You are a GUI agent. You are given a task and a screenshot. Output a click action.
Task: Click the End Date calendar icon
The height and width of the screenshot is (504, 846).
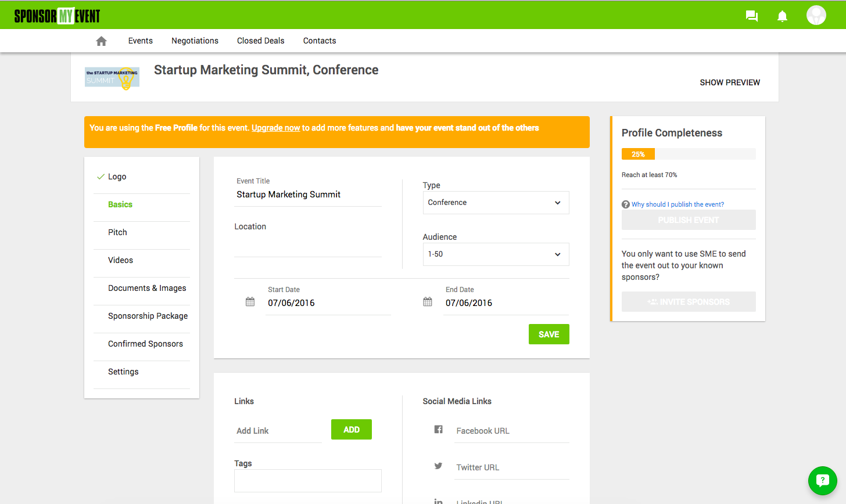point(428,302)
